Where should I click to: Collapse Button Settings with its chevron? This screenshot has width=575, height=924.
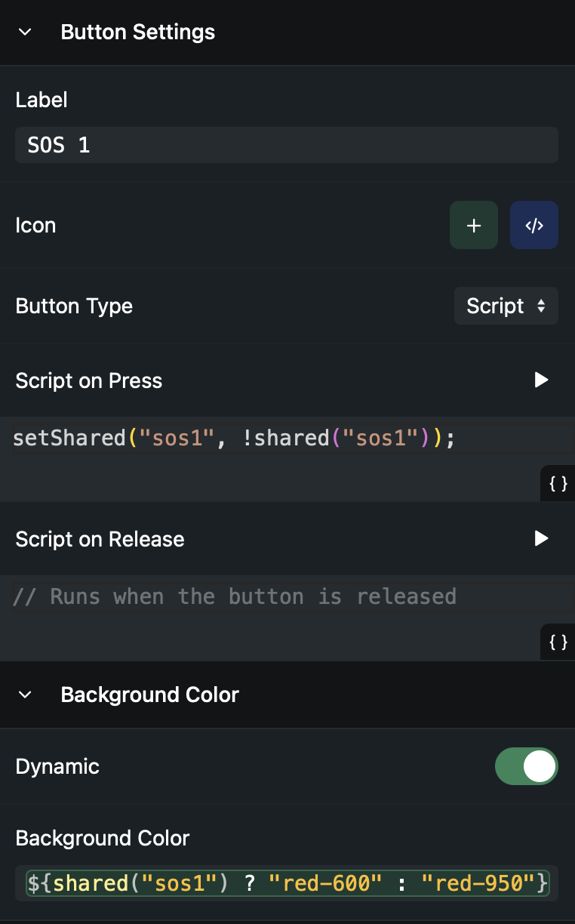point(25,32)
